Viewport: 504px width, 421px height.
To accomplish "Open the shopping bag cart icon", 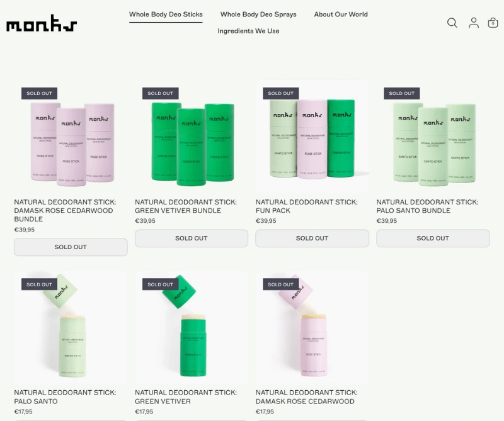I will point(493,23).
